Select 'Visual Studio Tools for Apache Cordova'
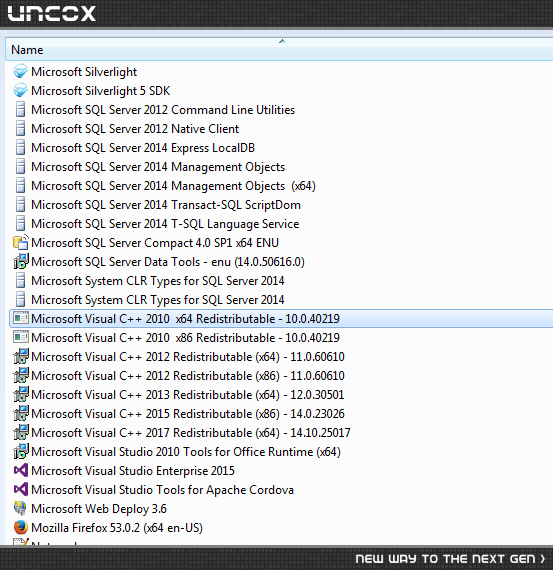 tap(162, 490)
